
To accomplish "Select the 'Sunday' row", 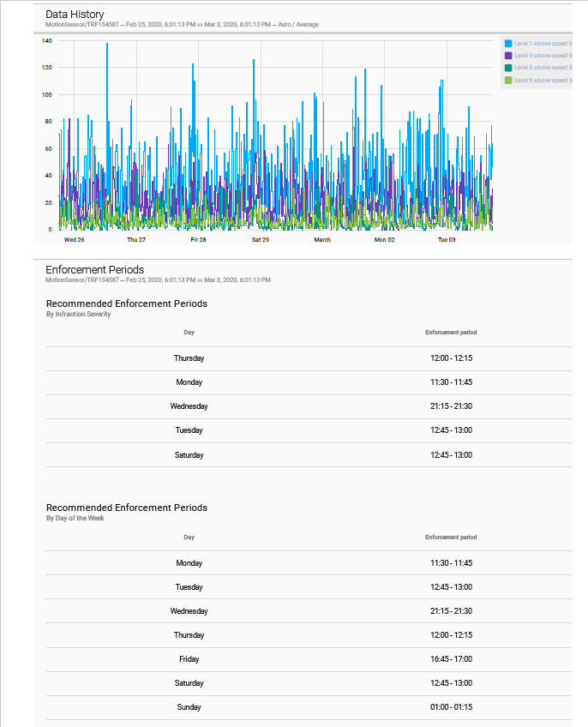I will (309, 707).
